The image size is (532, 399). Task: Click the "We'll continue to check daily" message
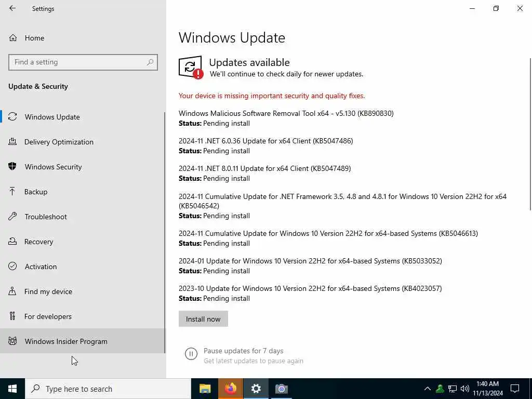286,74
